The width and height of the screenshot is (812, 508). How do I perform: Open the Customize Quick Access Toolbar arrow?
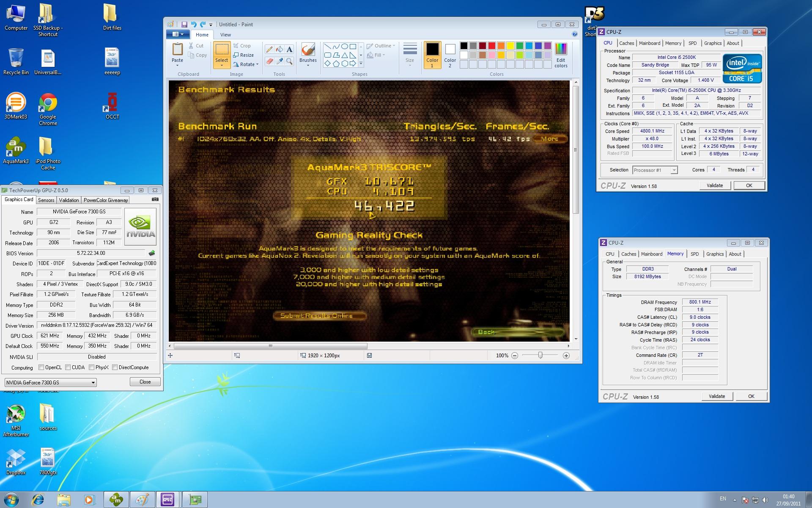[x=211, y=25]
